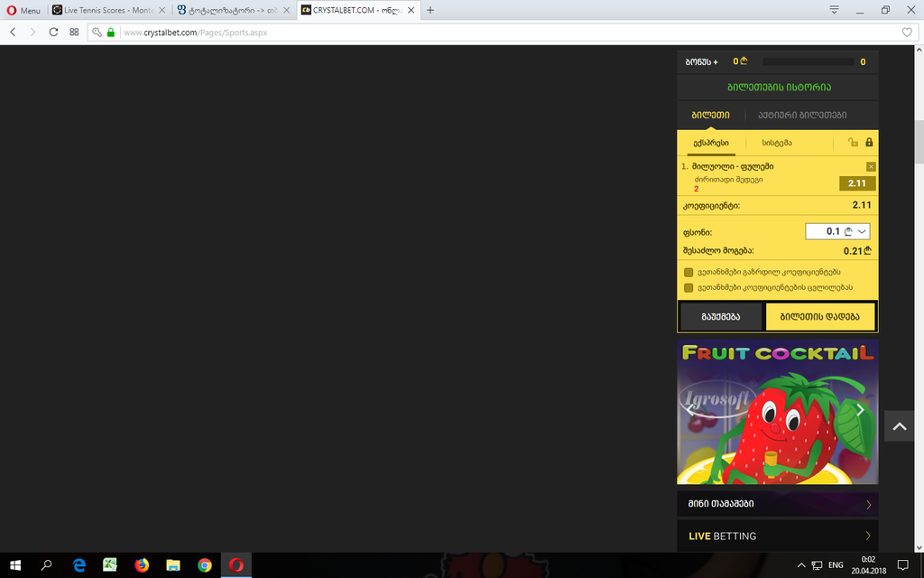924x578 pixels.
Task: Click the bonus progress bar
Action: (808, 62)
